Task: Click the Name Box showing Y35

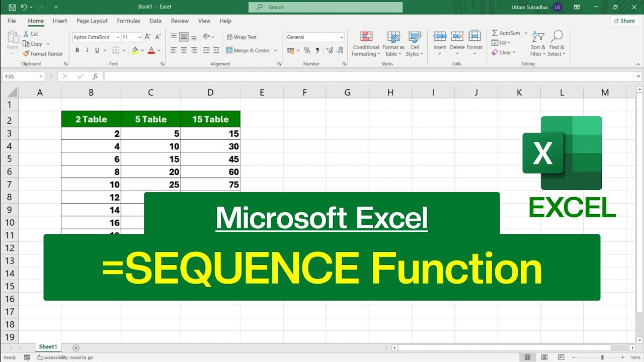Action: click(24, 76)
